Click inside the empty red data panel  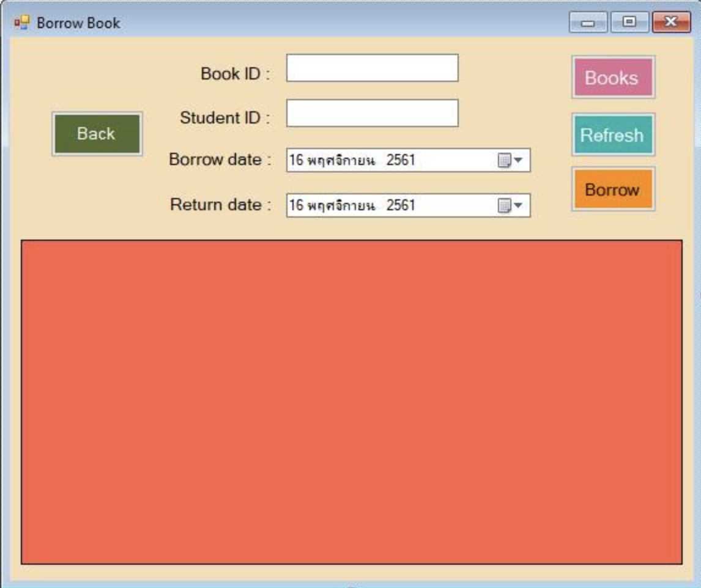(351, 402)
